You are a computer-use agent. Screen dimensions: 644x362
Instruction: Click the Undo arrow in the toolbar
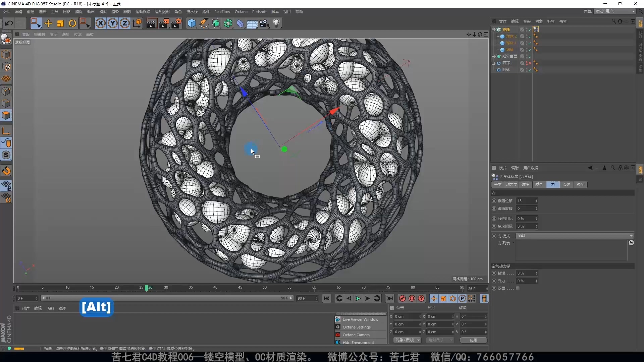pyautogui.click(x=9, y=23)
